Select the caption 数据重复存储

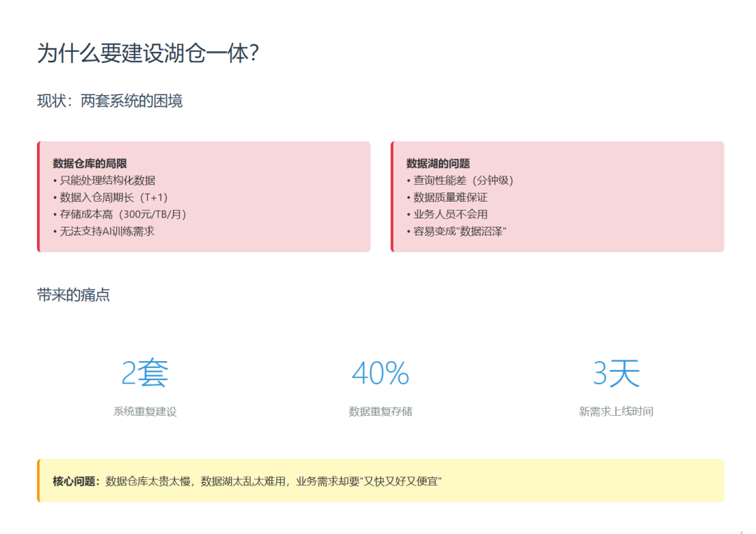tap(380, 411)
